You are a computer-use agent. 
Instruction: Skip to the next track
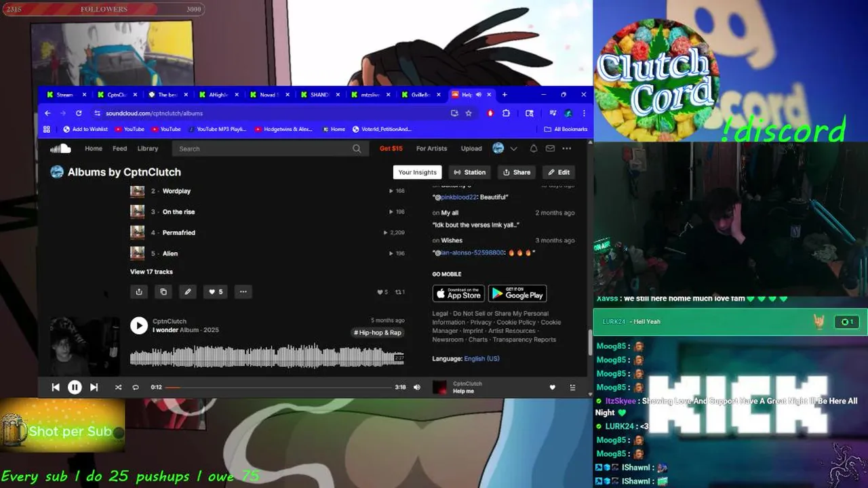(94, 387)
